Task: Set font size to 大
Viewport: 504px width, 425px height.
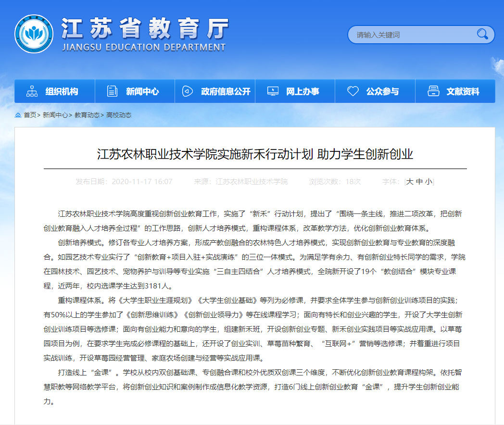Action: (x=410, y=182)
